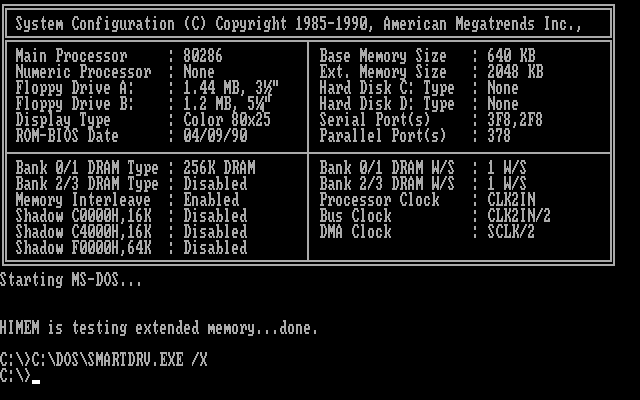The width and height of the screenshot is (640, 400).
Task: Select the '1.2 MB, 5¼"' value
Action: tap(227, 104)
